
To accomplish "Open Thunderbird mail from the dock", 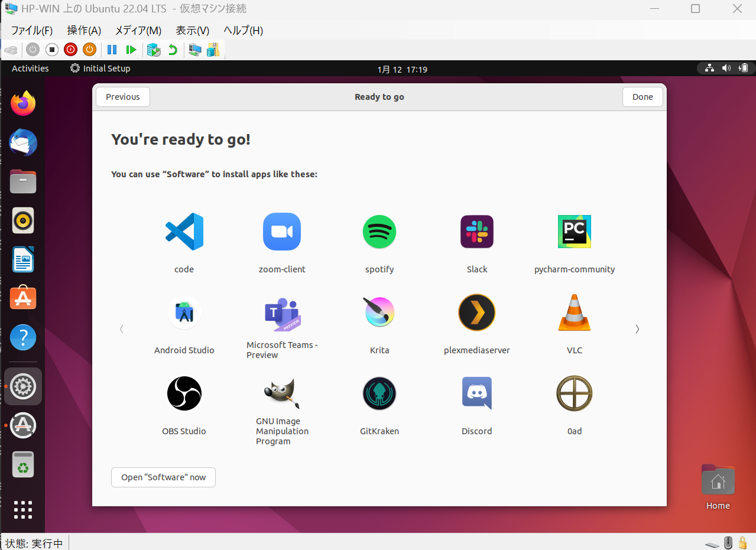I will click(x=23, y=143).
